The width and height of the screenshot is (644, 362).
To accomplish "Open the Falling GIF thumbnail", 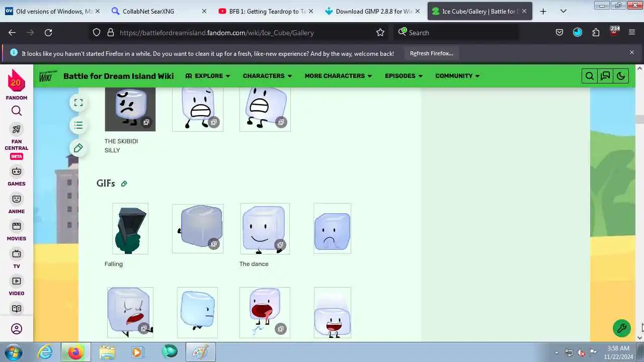I will (x=130, y=229).
